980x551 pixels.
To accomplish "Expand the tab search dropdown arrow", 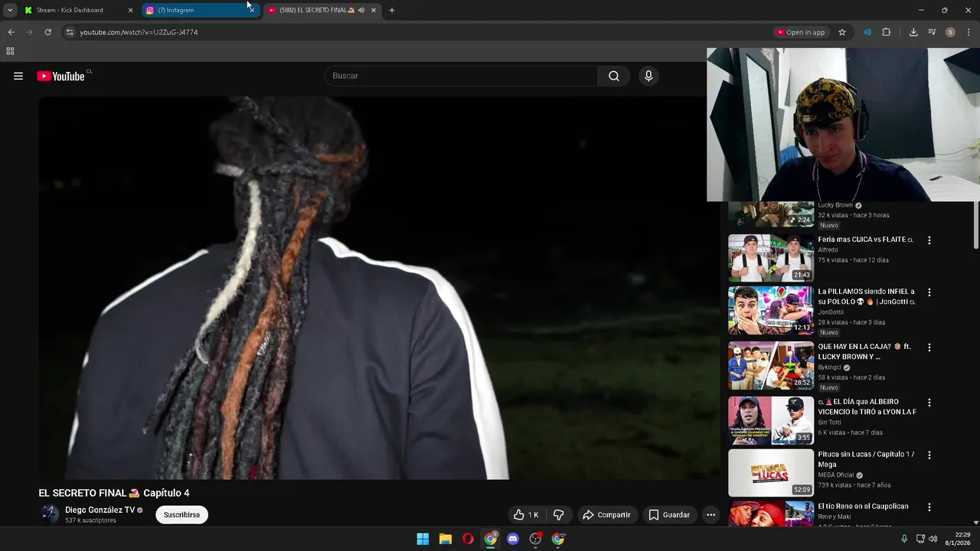I will (10, 10).
